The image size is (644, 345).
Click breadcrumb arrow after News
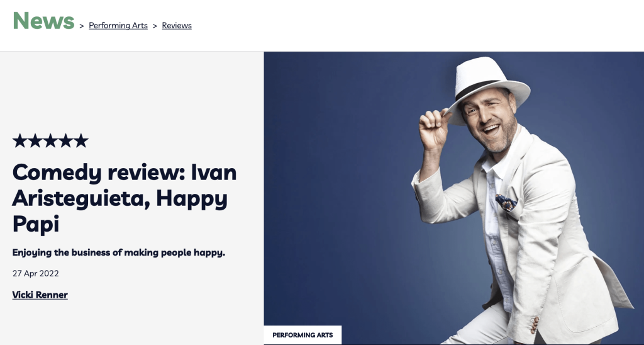82,26
